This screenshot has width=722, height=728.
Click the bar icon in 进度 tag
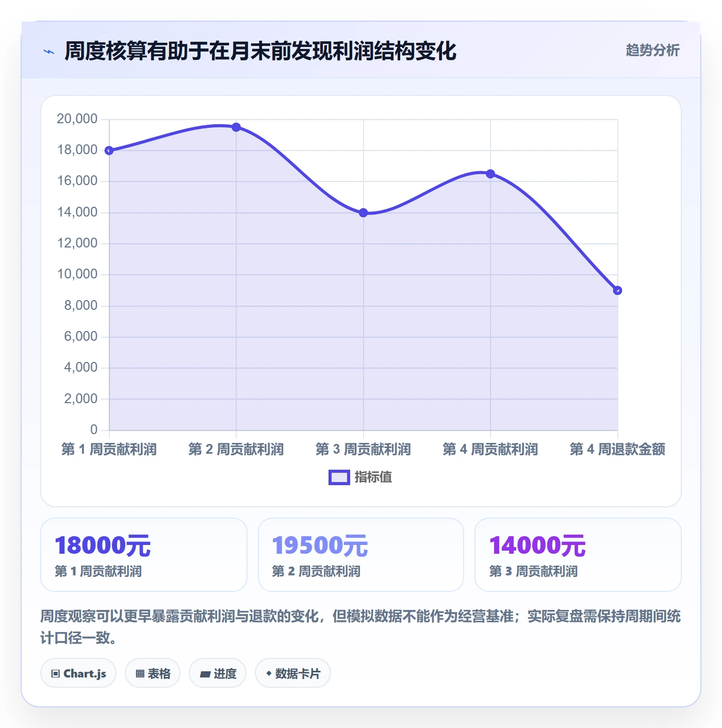coord(205,674)
